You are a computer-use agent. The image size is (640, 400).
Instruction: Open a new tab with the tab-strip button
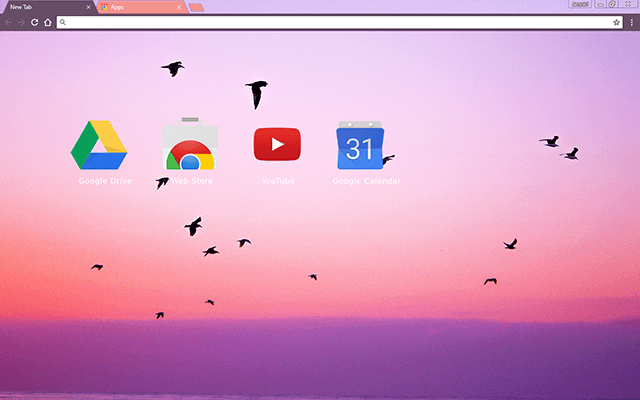[x=196, y=7]
